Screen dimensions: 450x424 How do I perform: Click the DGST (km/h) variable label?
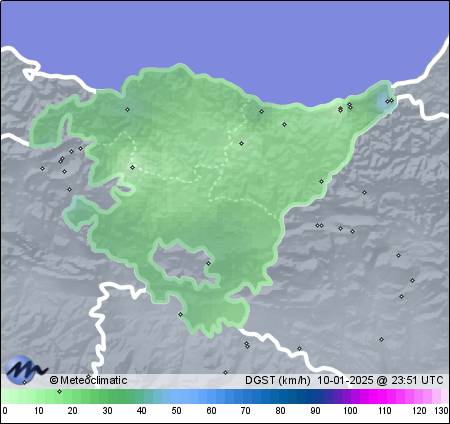pyautogui.click(x=278, y=380)
